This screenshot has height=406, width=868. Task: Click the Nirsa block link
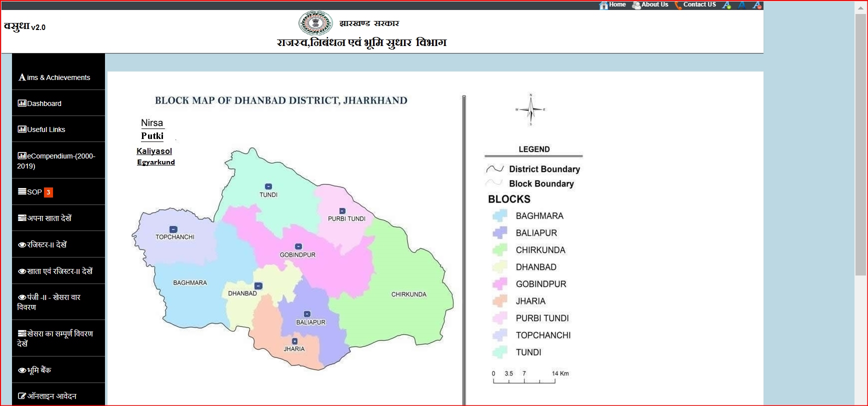tap(152, 123)
